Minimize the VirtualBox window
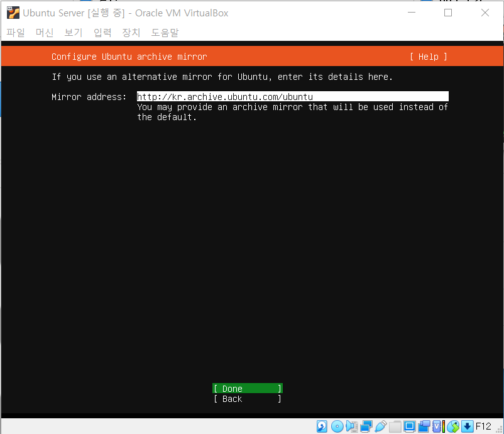Screen dimensions: 504x434 tap(412, 13)
